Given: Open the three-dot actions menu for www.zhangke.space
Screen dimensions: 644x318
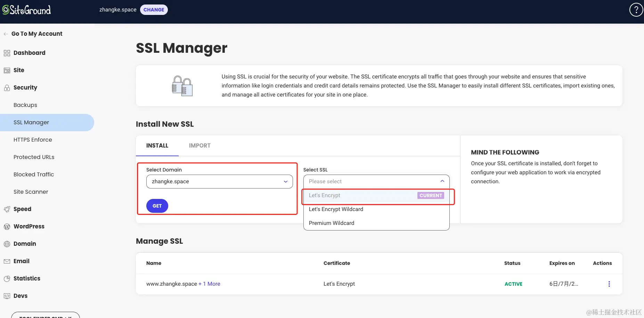Looking at the screenshot, I should click(x=609, y=284).
